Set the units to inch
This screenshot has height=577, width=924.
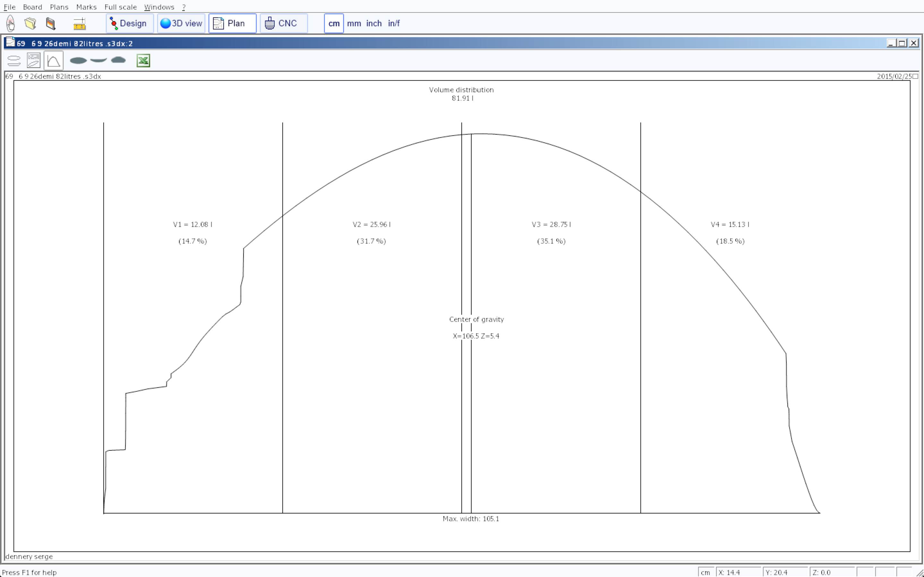373,23
